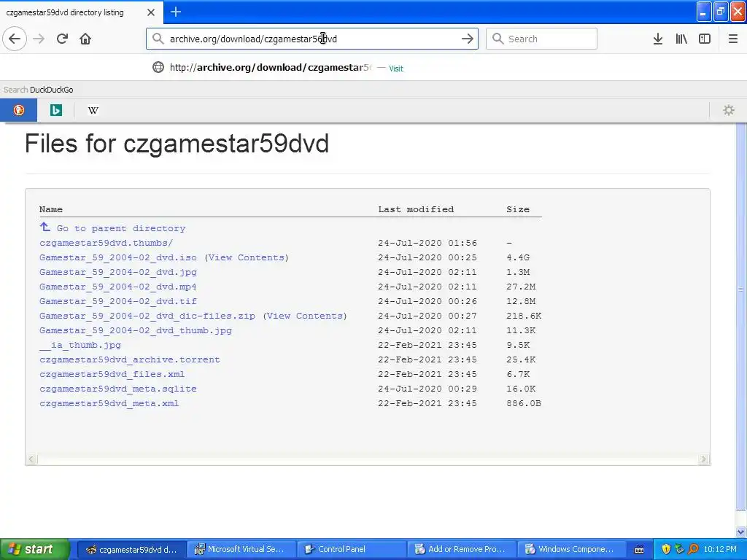
Task: Click the security shield tray icon
Action: 666,549
